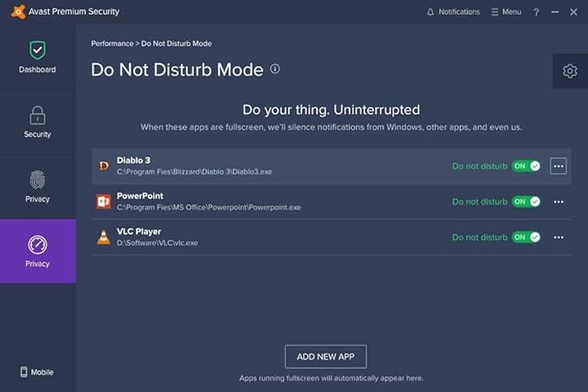Toggle Do not disturb switch for PowerPoint
Screen dimensions: 588x392
pyautogui.click(x=526, y=202)
